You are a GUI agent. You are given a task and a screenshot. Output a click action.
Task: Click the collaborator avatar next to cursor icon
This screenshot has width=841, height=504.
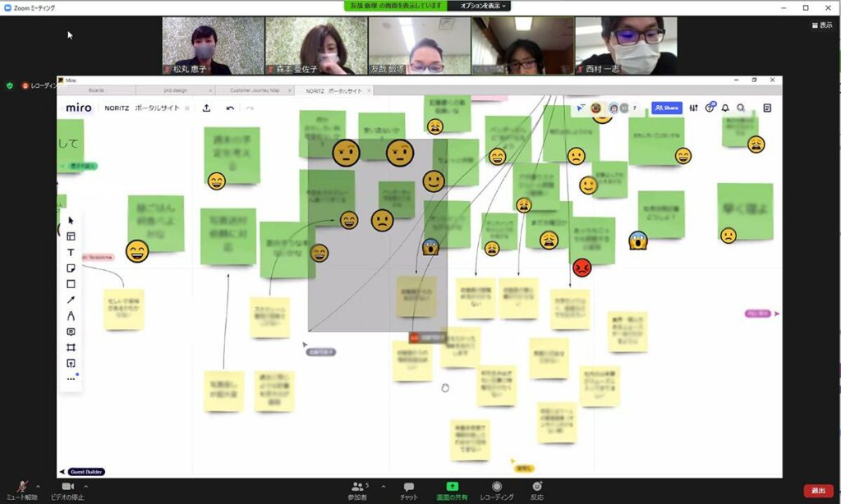(596, 108)
